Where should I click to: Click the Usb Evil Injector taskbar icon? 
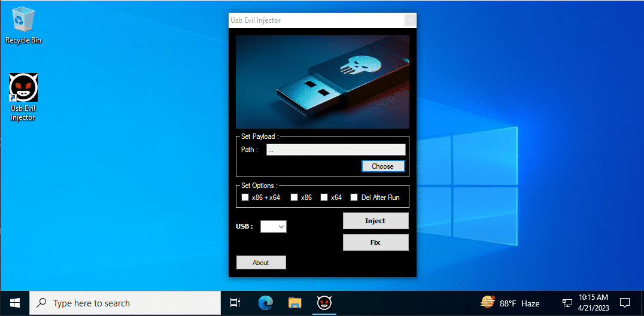tap(323, 303)
